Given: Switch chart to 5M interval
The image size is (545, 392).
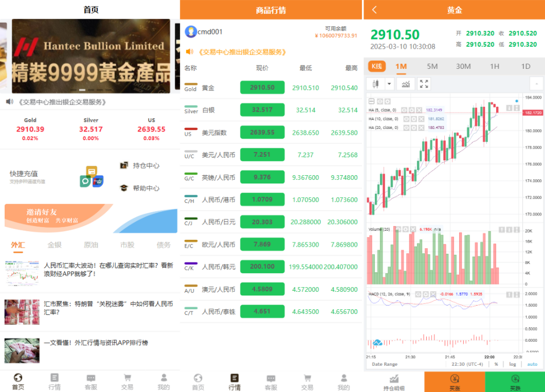Looking at the screenshot, I should tap(432, 66).
